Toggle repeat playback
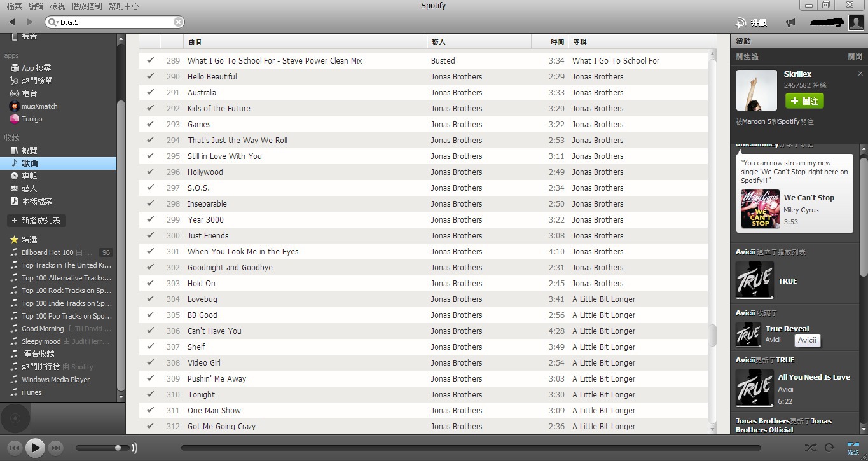 point(829,448)
